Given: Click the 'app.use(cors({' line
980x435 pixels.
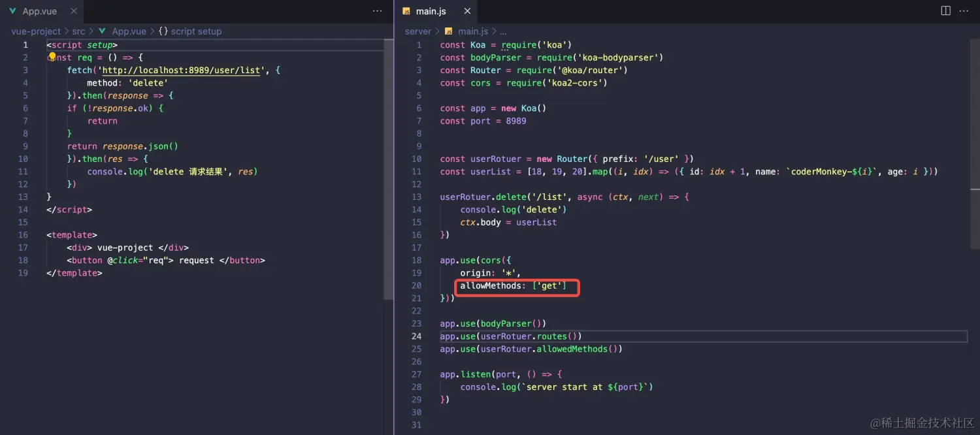Looking at the screenshot, I should (x=476, y=260).
